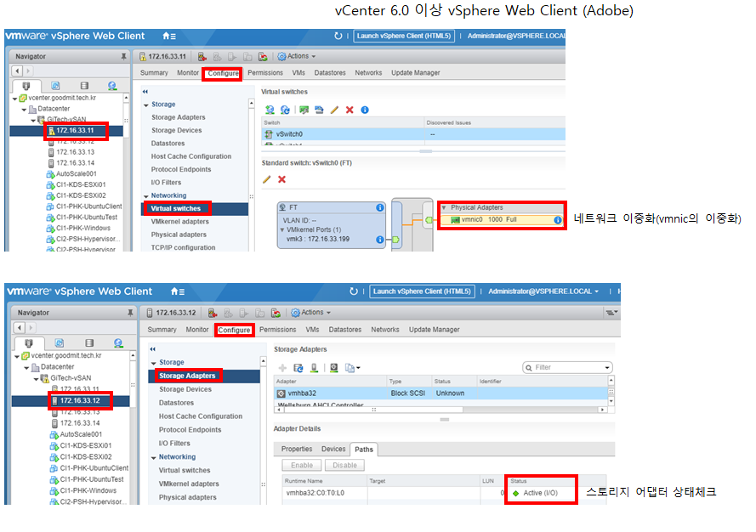The height and width of the screenshot is (532, 756).
Task: Open copy/export dropdown in Storage Adapters toolbar
Action: point(352,368)
